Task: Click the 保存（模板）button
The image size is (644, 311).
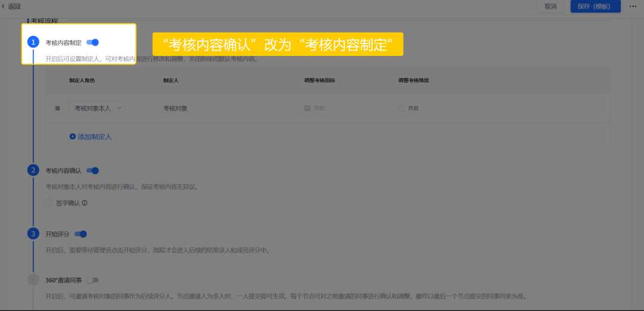Action: [x=595, y=7]
